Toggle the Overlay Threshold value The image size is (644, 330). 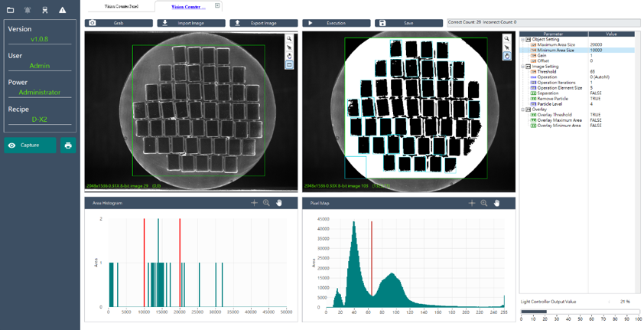click(x=596, y=115)
